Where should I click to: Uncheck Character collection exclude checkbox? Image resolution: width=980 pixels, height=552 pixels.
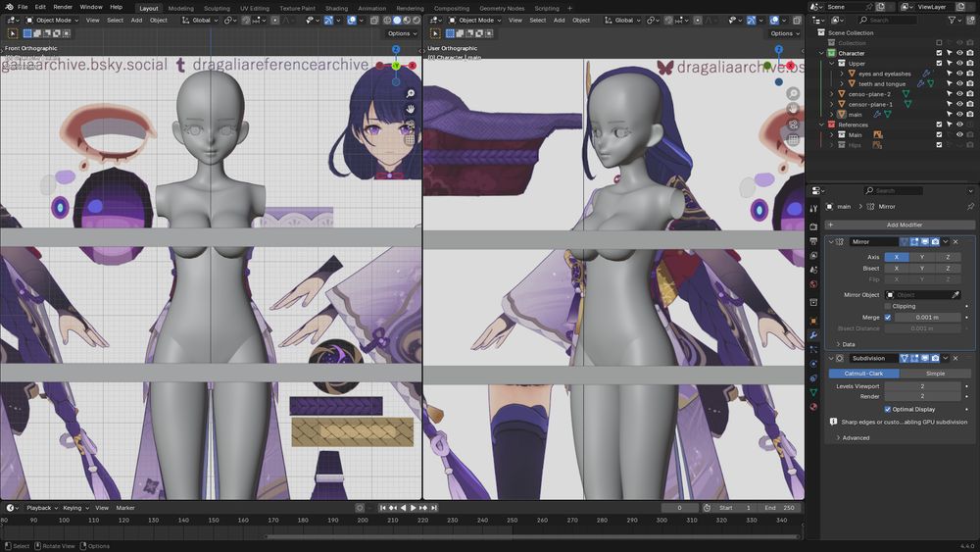pyautogui.click(x=939, y=53)
